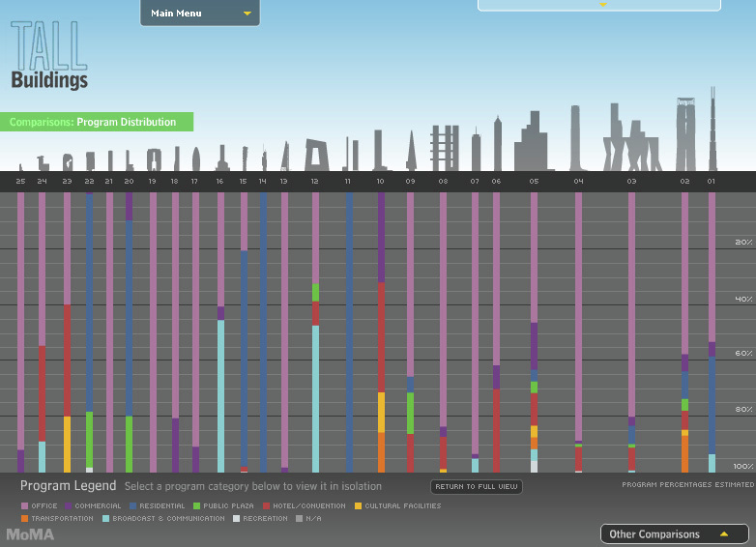The width and height of the screenshot is (756, 547).
Task: Select building 17 oval silhouette
Action: pos(195,159)
